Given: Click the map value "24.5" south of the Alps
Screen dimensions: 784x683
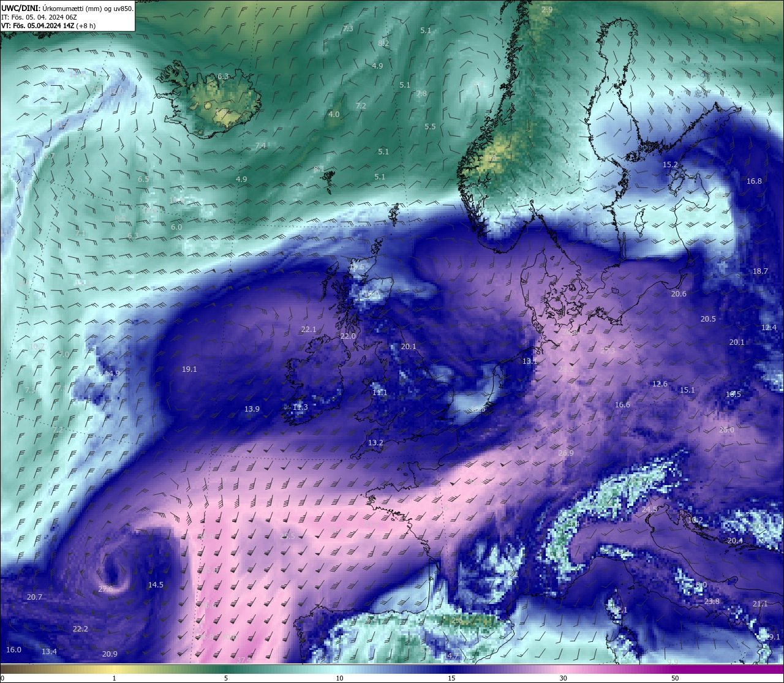Looking at the screenshot, I should click(x=649, y=510).
